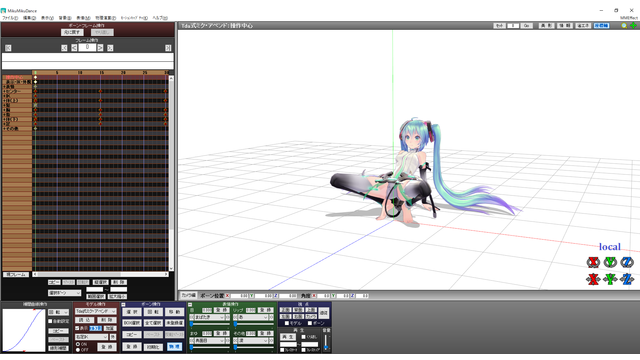Toggle the model checkbox in view panel
The width and height of the screenshot is (640, 360).
point(287,323)
